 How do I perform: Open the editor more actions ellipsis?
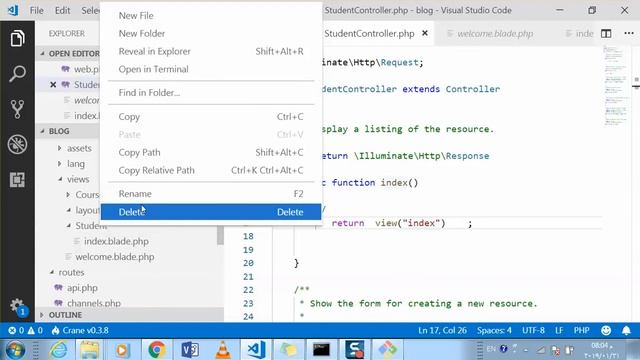629,33
